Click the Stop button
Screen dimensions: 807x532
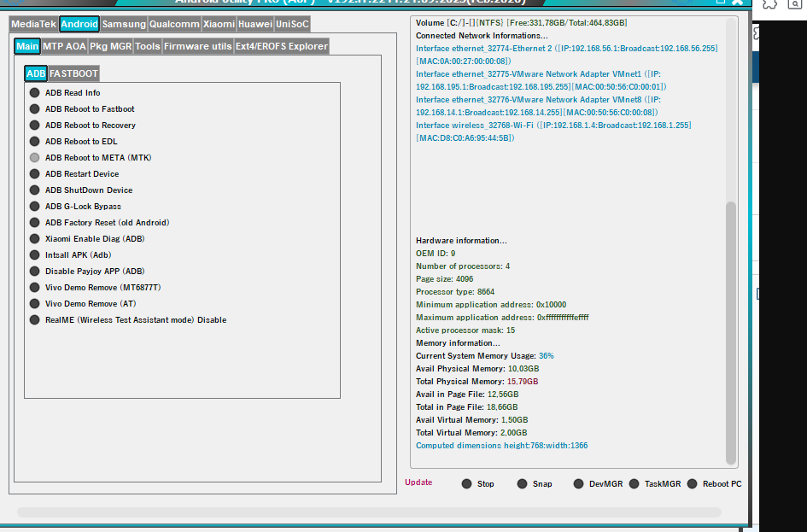pos(477,483)
